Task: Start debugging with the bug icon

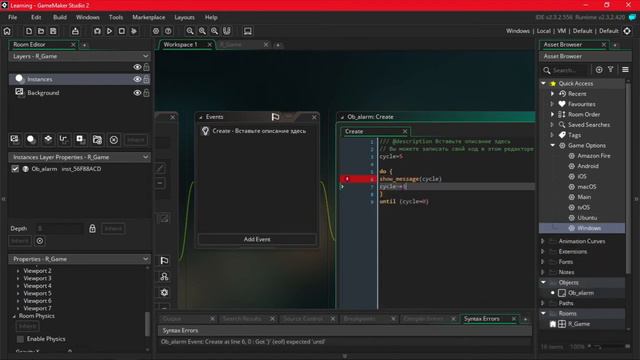Action: tap(97, 31)
